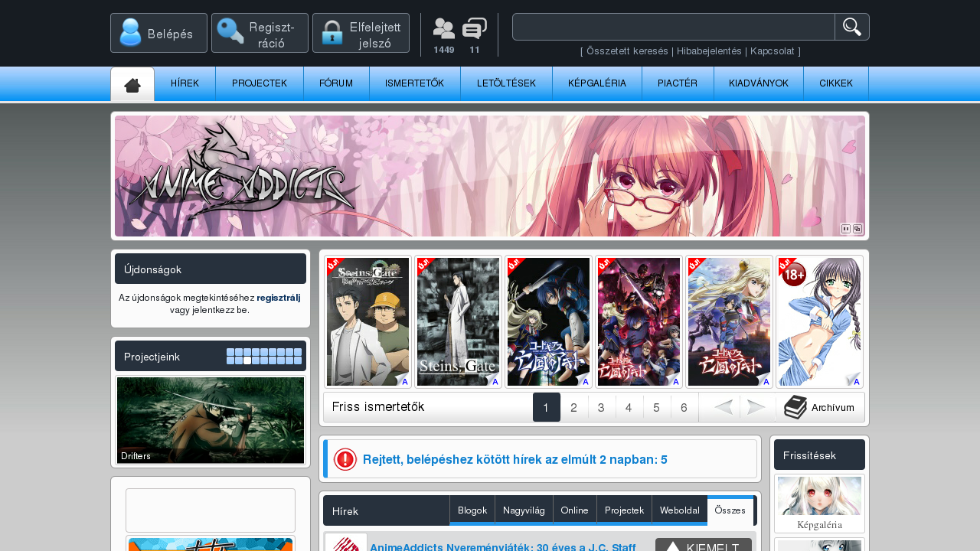Viewport: 980px width, 551px height.
Task: Select the highlighted white project selector square
Action: [247, 360]
